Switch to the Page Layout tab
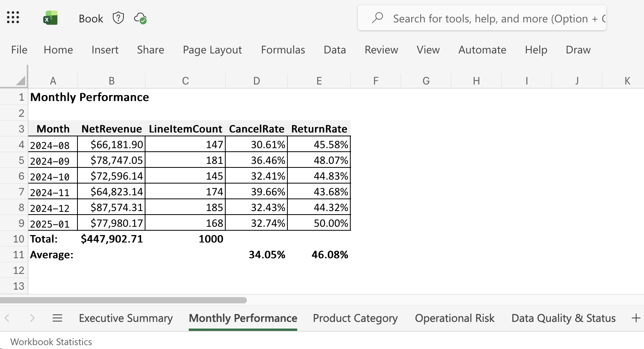Viewport: 644px width, 349px height. point(212,50)
